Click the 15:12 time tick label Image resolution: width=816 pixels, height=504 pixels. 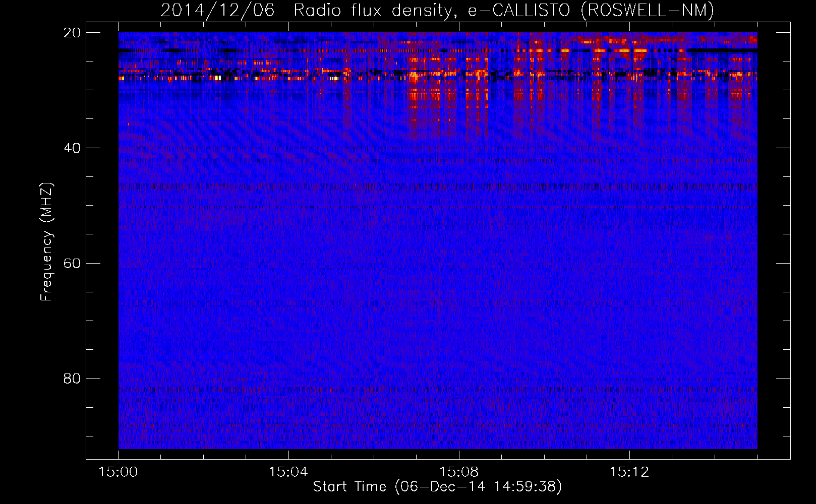pos(629,472)
